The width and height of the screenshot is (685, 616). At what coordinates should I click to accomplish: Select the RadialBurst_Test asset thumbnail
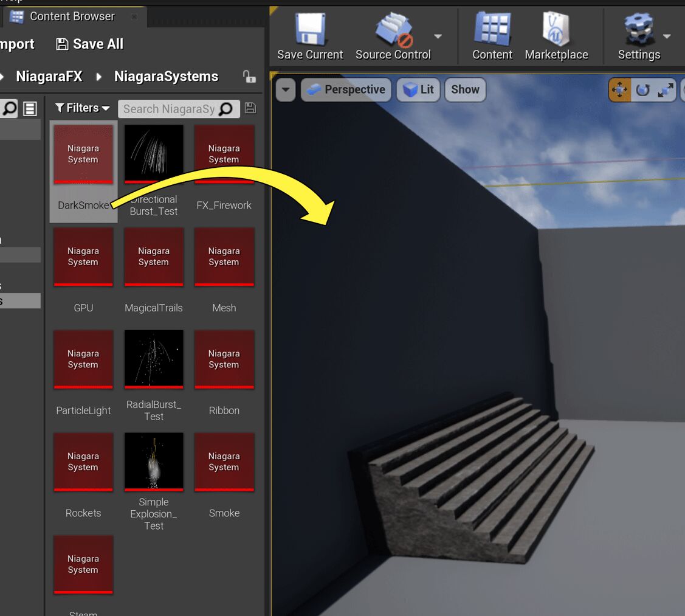coord(154,359)
